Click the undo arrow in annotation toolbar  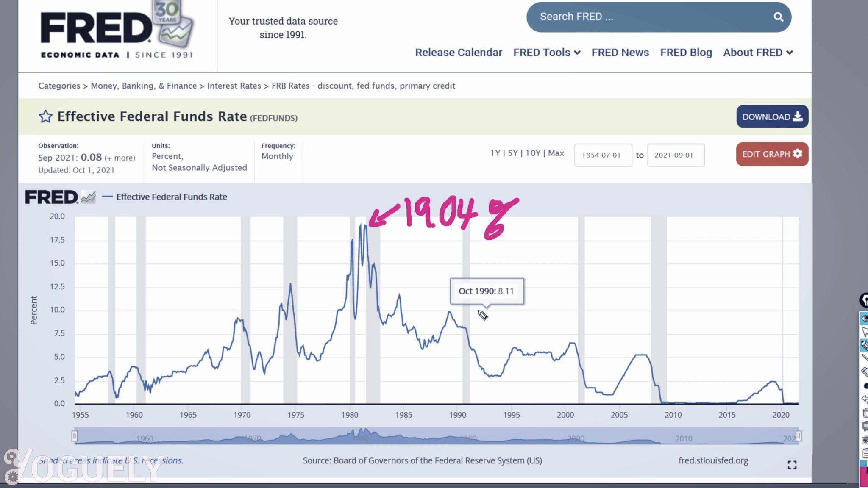click(865, 399)
